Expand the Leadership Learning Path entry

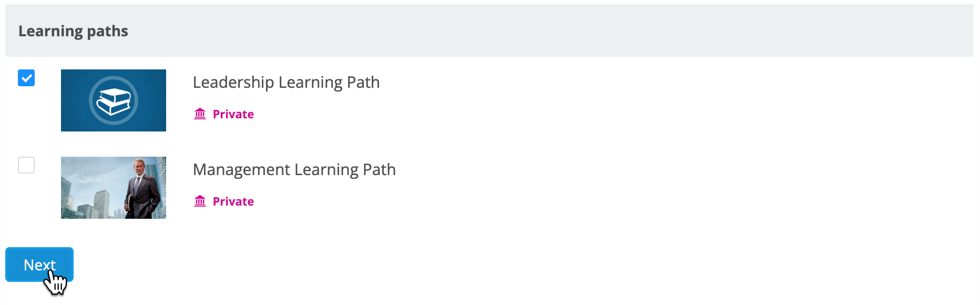287,82
